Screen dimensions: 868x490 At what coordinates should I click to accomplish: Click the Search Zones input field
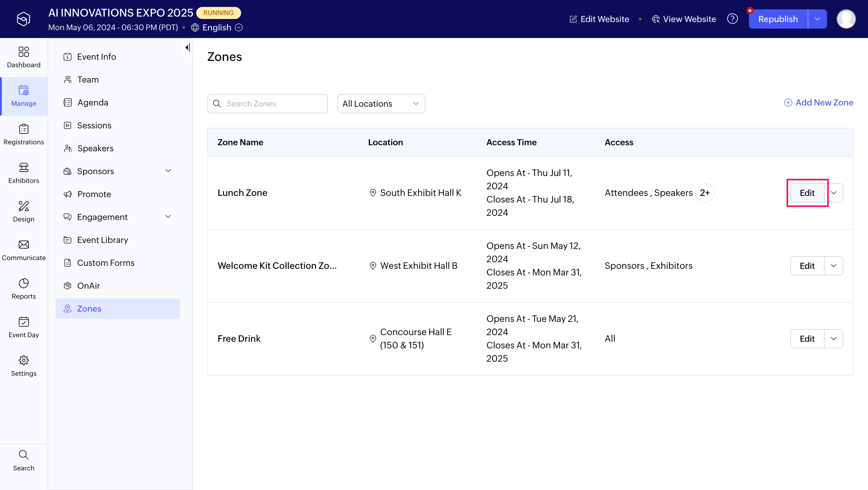[x=268, y=104]
